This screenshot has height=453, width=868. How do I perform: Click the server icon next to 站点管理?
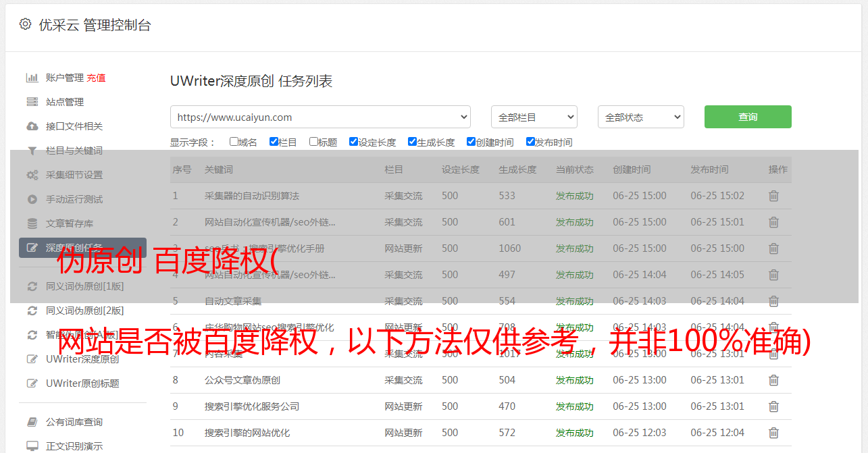pyautogui.click(x=32, y=102)
